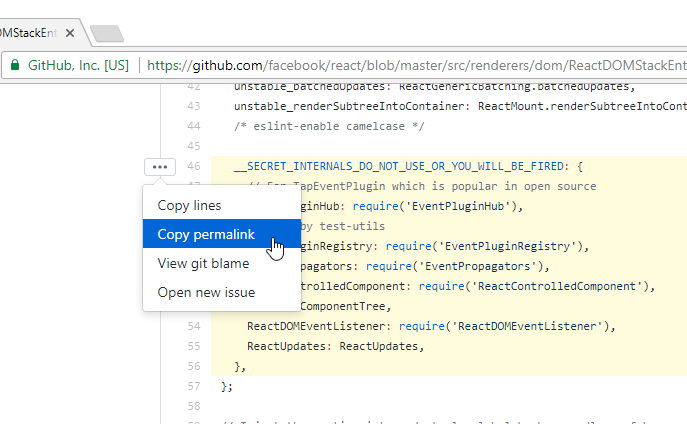Click line number 55
Image resolution: width=687 pixels, height=424 pixels.
coord(194,346)
